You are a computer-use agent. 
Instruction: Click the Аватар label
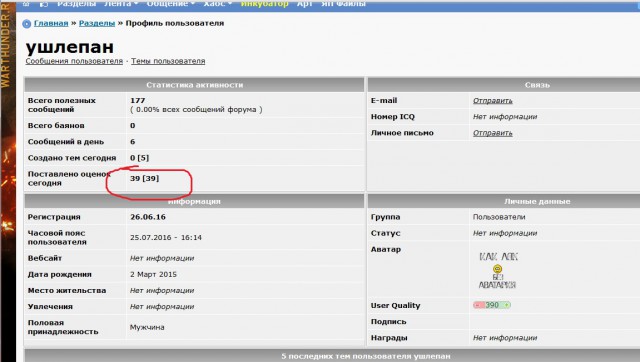385,249
